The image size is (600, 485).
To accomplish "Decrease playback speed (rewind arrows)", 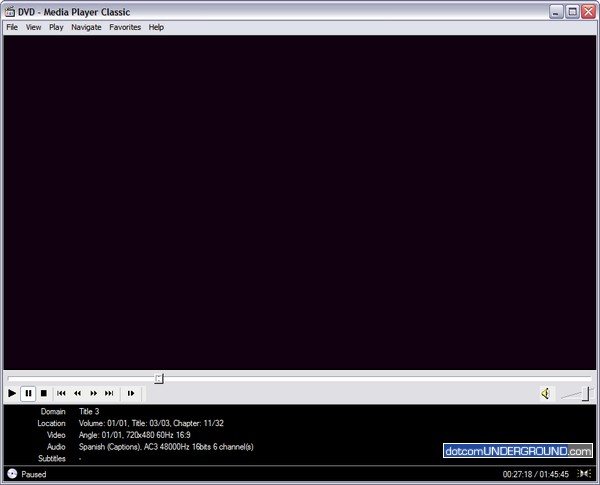I will pyautogui.click(x=77, y=393).
